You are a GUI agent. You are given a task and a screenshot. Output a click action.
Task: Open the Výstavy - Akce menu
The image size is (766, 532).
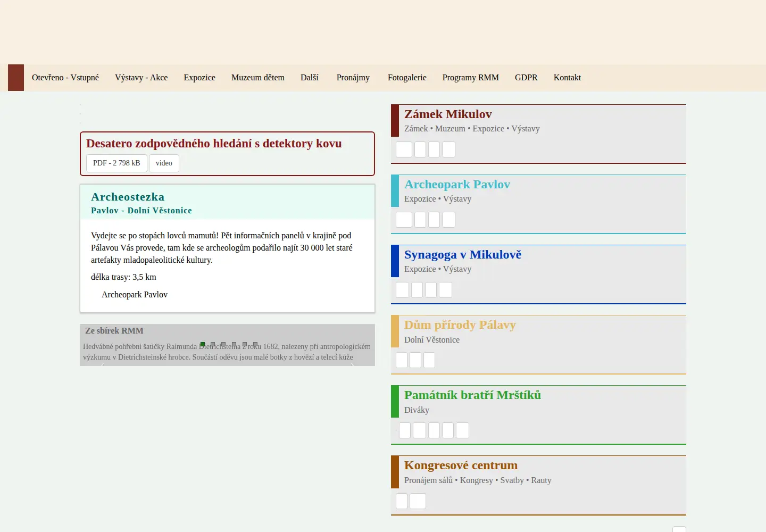tap(141, 78)
